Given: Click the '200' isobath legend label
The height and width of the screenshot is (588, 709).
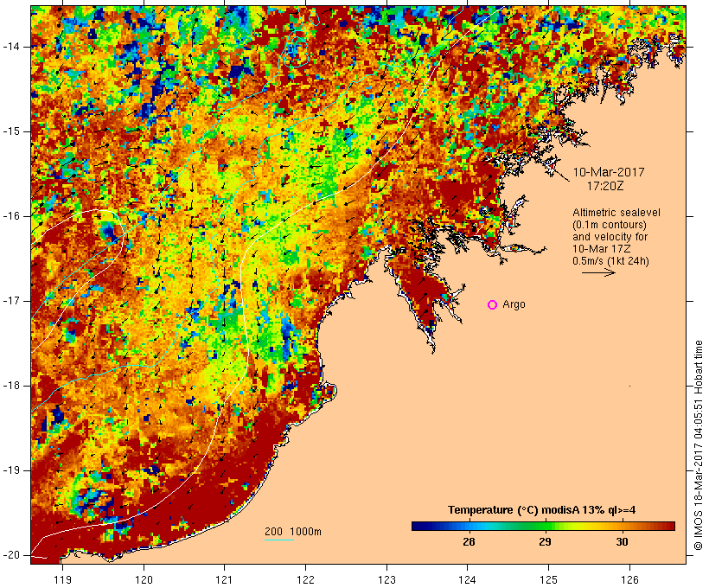Looking at the screenshot, I should click(x=273, y=532).
